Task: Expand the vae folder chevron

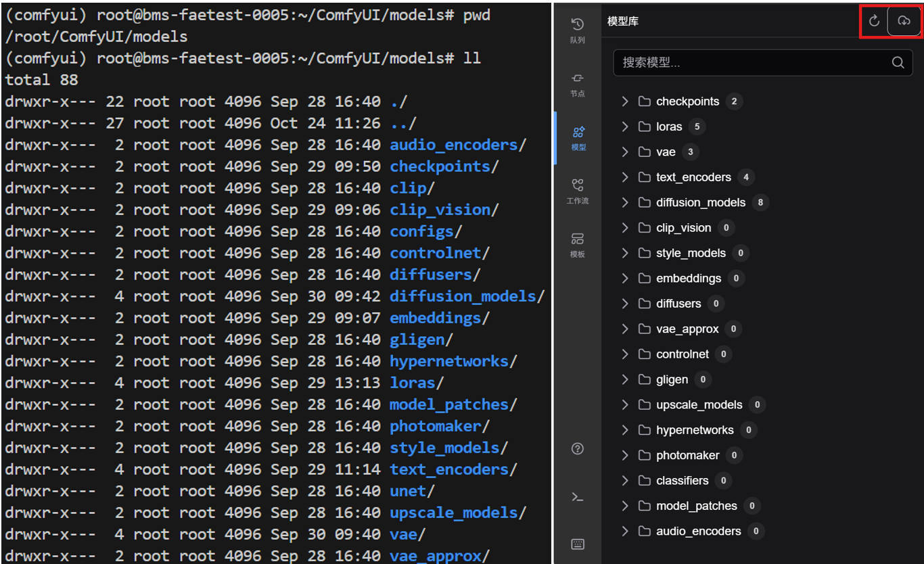Action: pyautogui.click(x=625, y=152)
